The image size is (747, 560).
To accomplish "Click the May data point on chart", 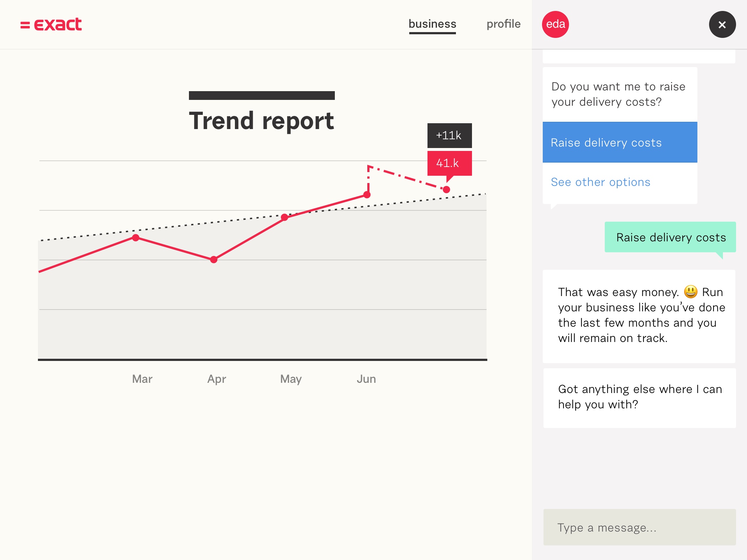I will point(285,218).
